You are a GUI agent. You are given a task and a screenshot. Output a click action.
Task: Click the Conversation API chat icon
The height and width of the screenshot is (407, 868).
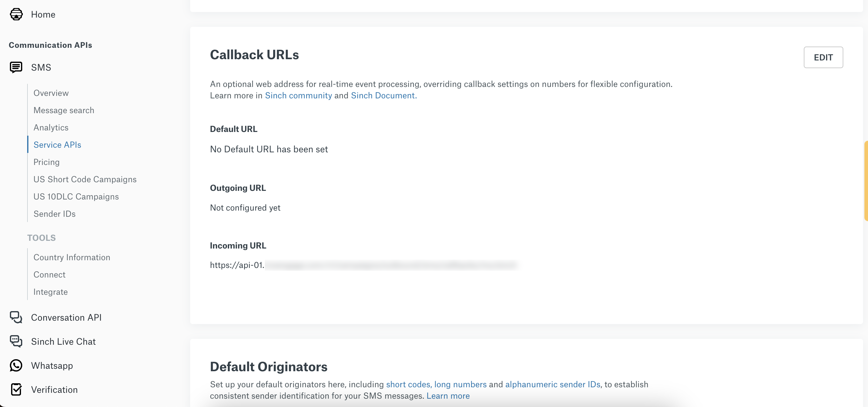[16, 317]
